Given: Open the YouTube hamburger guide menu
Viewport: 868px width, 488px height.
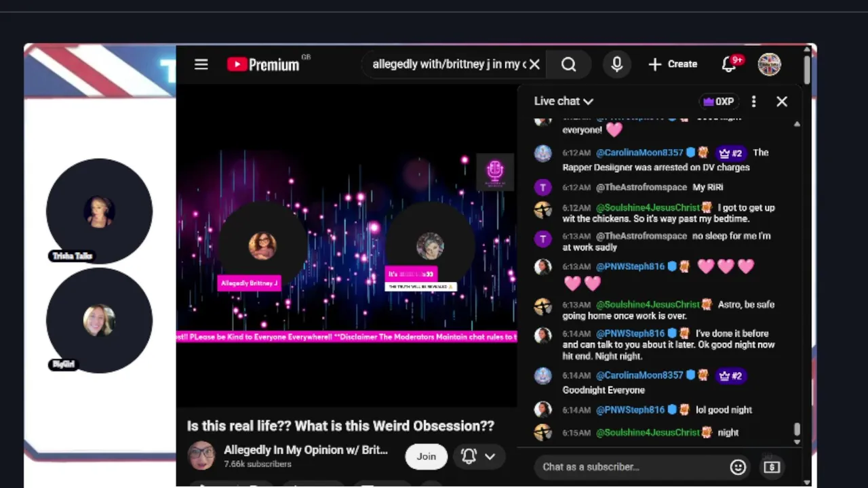Looking at the screenshot, I should pos(201,64).
